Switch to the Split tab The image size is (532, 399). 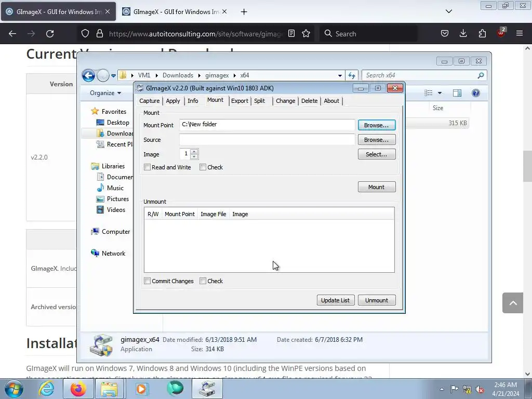click(260, 101)
